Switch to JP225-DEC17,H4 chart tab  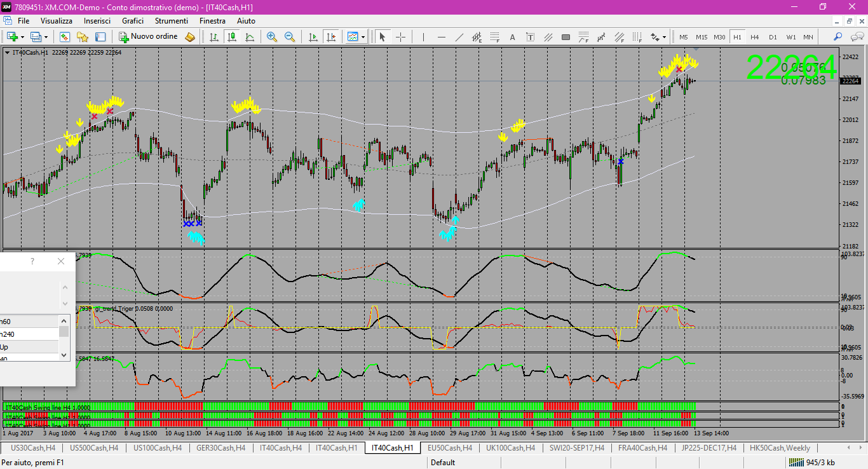(x=709, y=448)
